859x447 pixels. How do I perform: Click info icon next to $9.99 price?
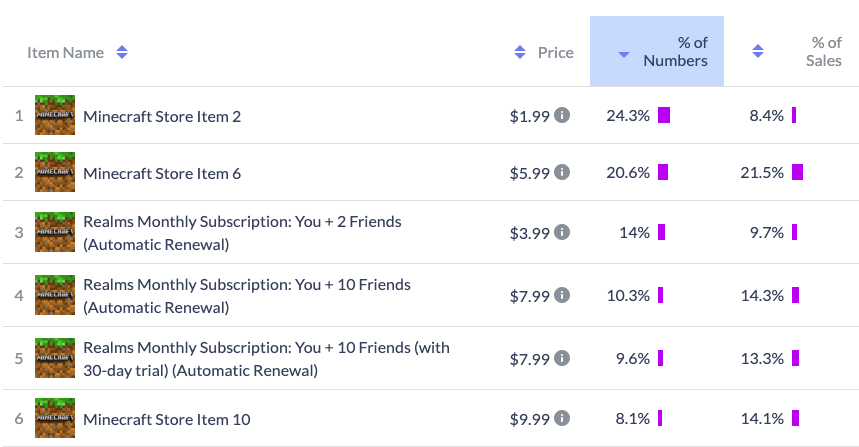click(x=562, y=418)
